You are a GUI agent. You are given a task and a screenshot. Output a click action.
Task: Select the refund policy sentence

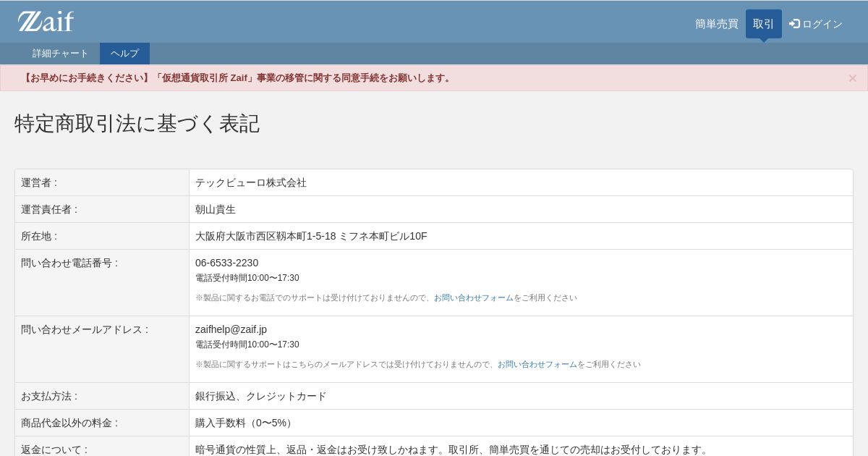tap(453, 449)
